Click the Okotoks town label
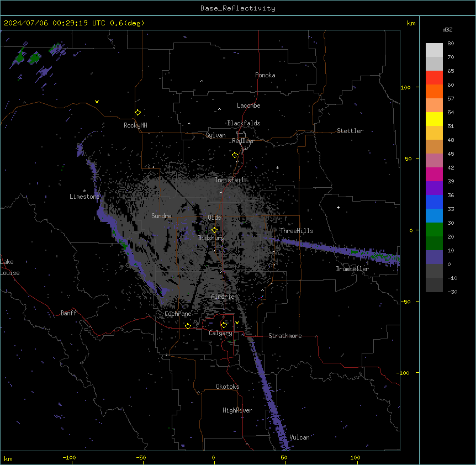 pyautogui.click(x=228, y=387)
